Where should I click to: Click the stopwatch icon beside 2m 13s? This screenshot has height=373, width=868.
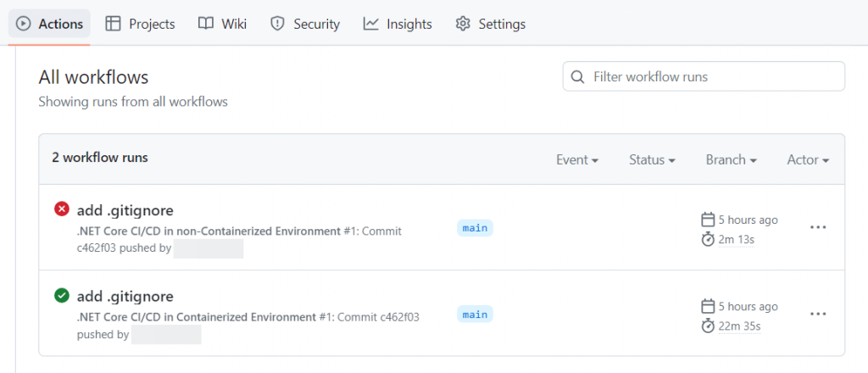(708, 239)
